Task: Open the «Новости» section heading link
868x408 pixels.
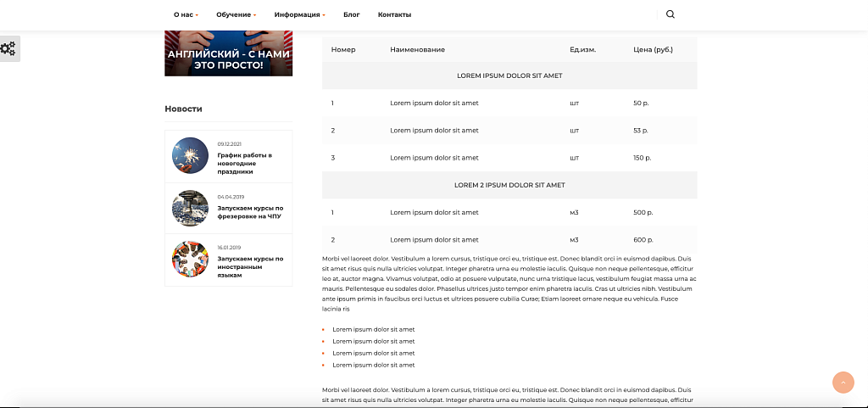Action: (183, 109)
